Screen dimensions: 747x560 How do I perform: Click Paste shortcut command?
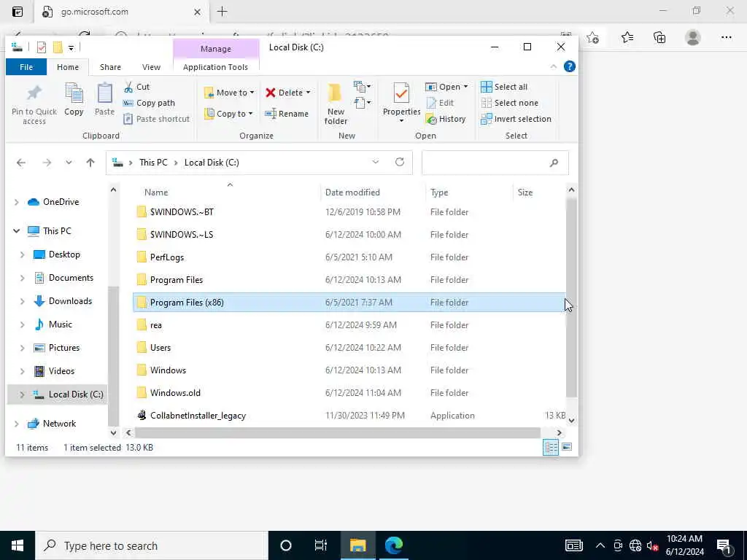point(156,119)
